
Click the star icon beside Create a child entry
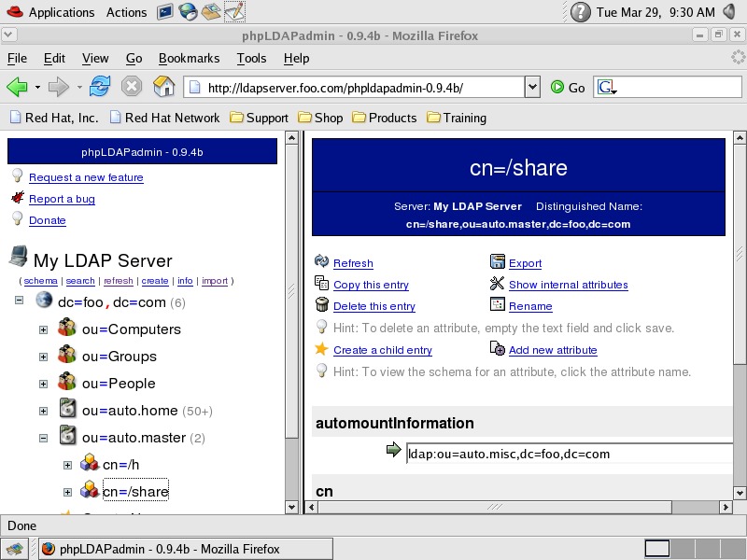click(x=322, y=349)
